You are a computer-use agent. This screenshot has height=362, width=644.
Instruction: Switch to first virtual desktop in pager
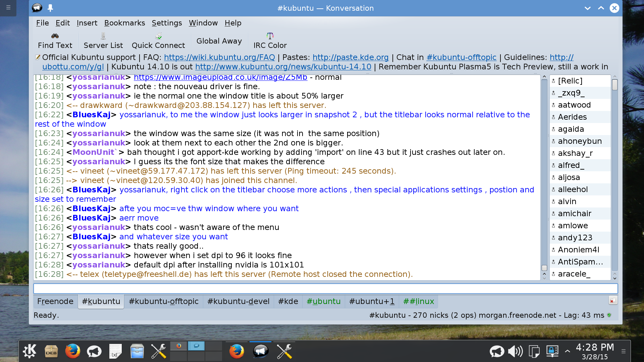click(x=178, y=346)
